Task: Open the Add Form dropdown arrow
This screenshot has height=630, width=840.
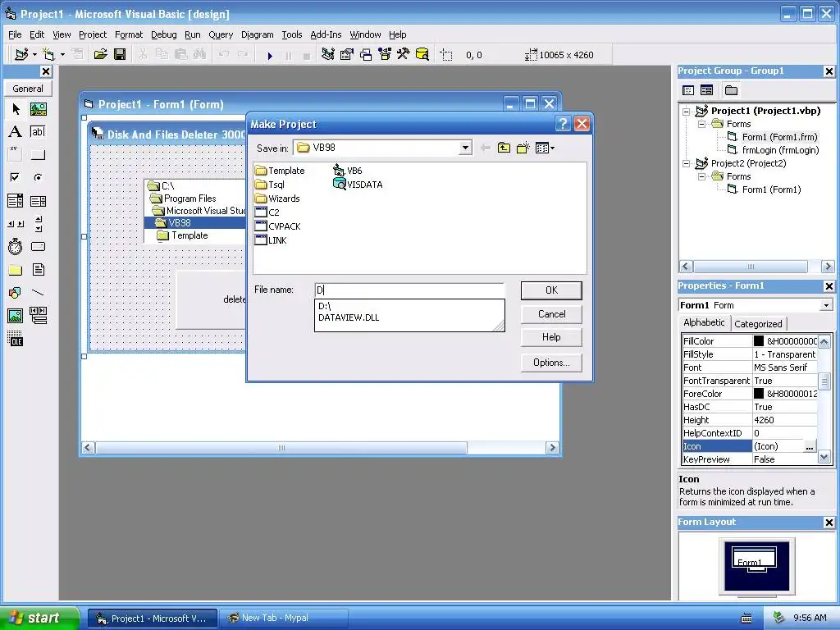Action: pyautogui.click(x=62, y=55)
